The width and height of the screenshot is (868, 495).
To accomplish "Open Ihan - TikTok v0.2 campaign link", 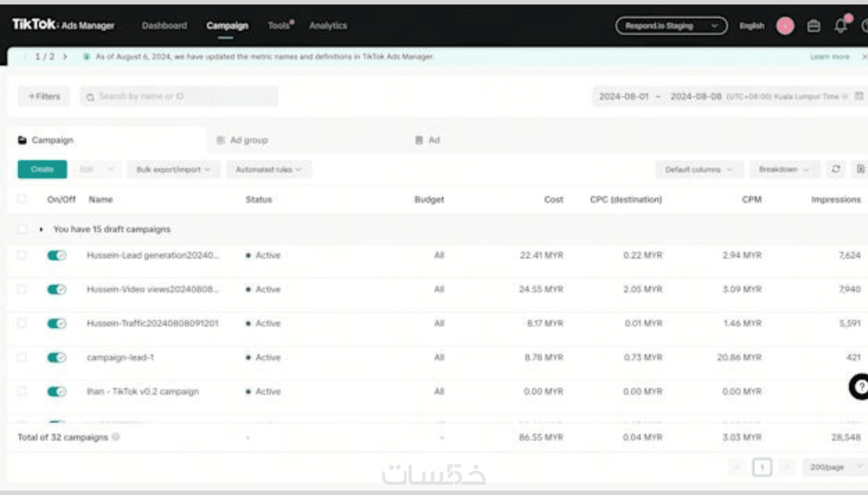I will pyautogui.click(x=143, y=391).
